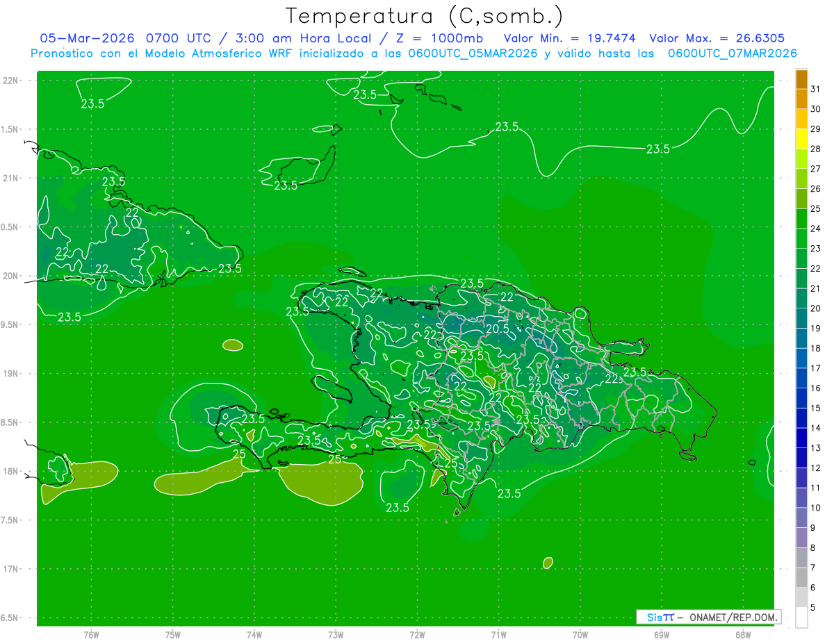Click the longitude axis label "72W"
The width and height of the screenshot is (834, 644).
pos(417,635)
